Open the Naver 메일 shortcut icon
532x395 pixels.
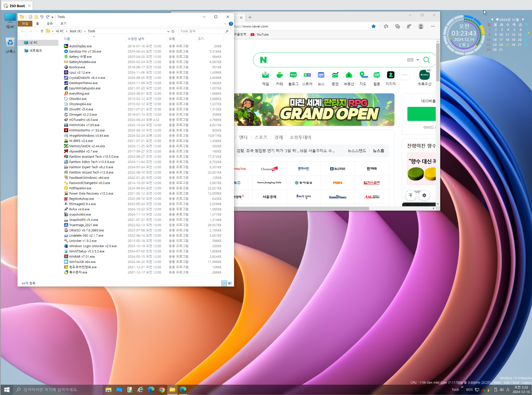266,75
